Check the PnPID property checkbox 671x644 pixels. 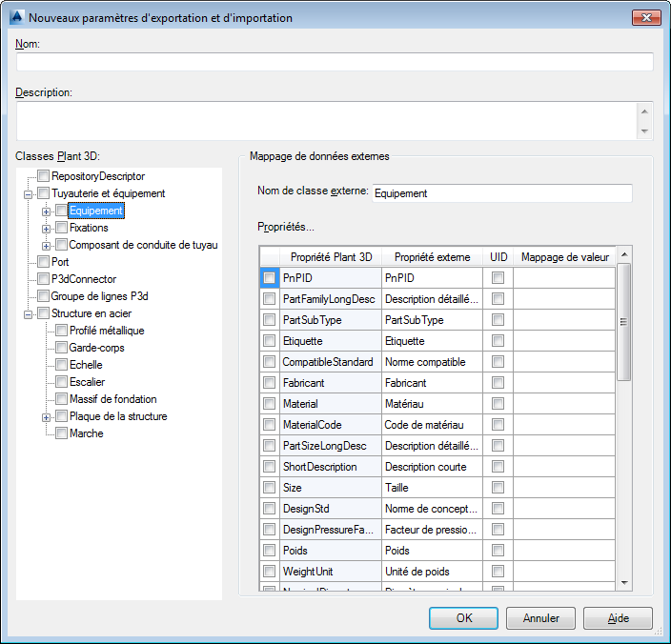(x=269, y=278)
